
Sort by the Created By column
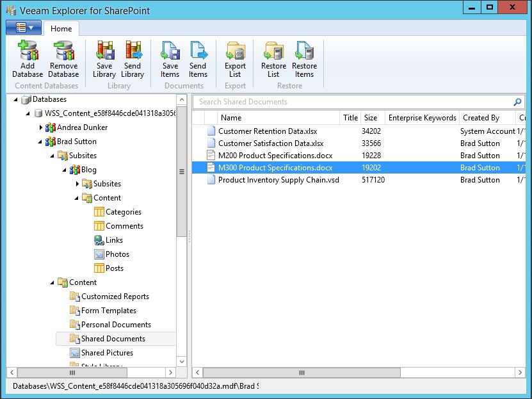click(487, 118)
